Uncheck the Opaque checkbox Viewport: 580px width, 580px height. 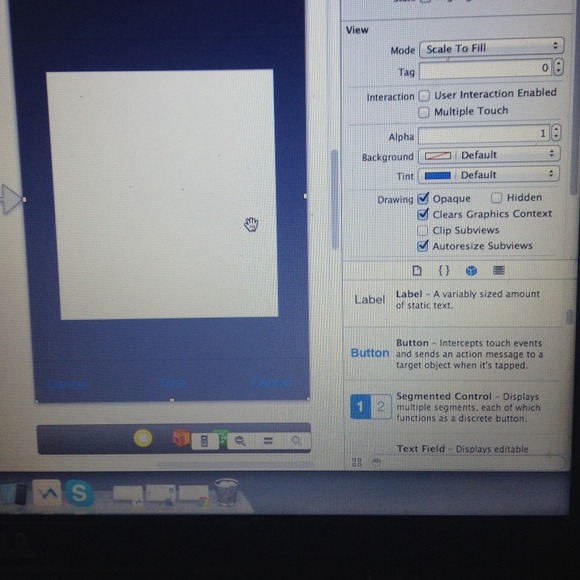(422, 199)
